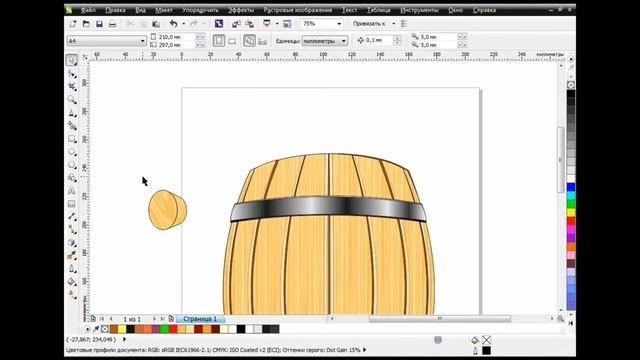Create a new document
Viewport: 640px width, 360px height.
[x=73, y=24]
